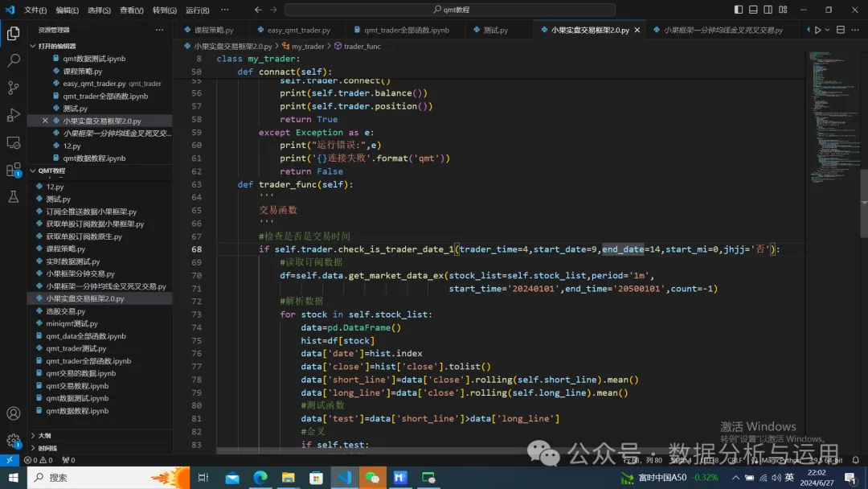Open notifications bell in status bar

855,460
